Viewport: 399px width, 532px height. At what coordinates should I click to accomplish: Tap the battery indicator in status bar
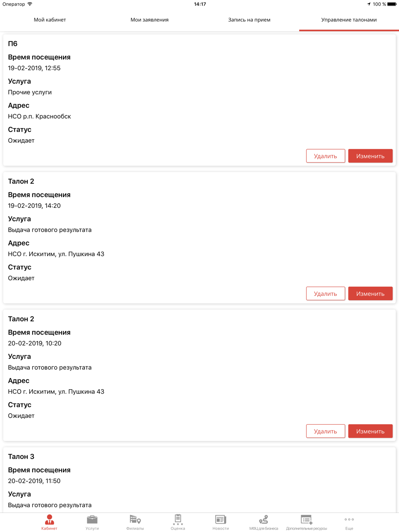pyautogui.click(x=392, y=4)
